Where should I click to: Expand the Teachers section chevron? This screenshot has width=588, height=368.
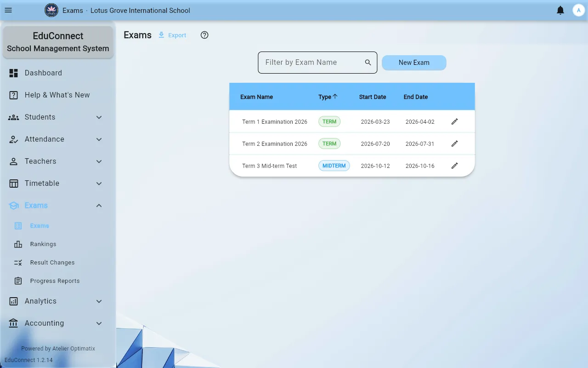[x=99, y=161]
